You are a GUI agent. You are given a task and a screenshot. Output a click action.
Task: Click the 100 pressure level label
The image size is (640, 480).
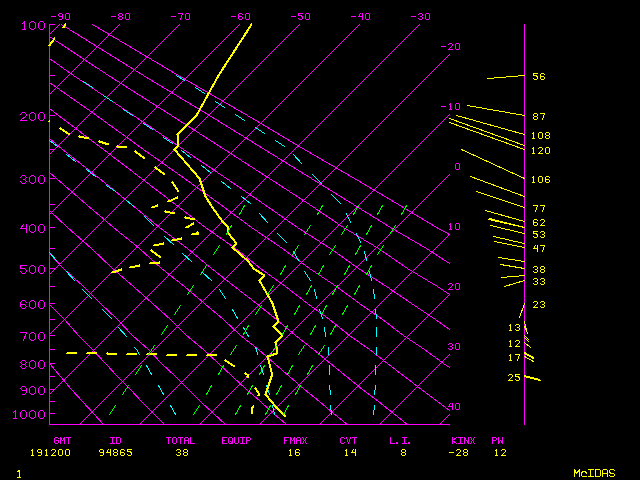point(33,25)
